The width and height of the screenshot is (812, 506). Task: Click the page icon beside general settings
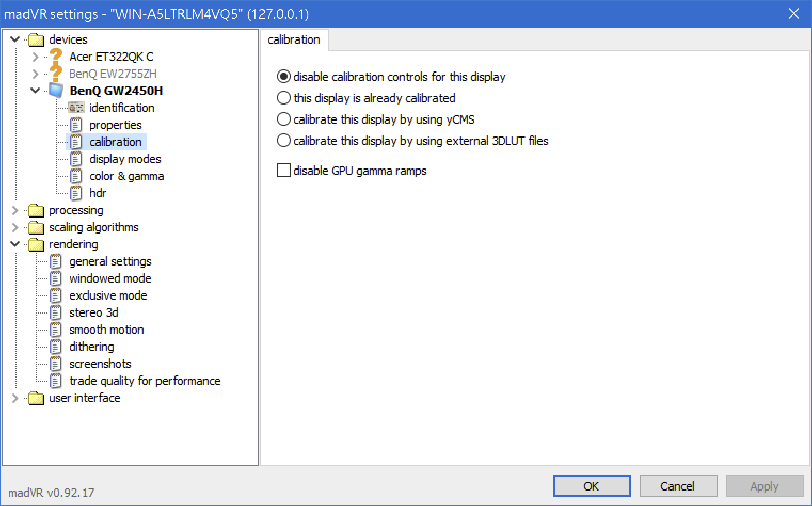pos(56,261)
